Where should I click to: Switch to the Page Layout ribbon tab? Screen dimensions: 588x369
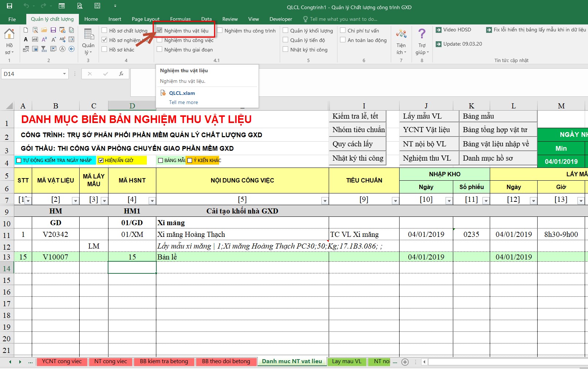coord(145,19)
